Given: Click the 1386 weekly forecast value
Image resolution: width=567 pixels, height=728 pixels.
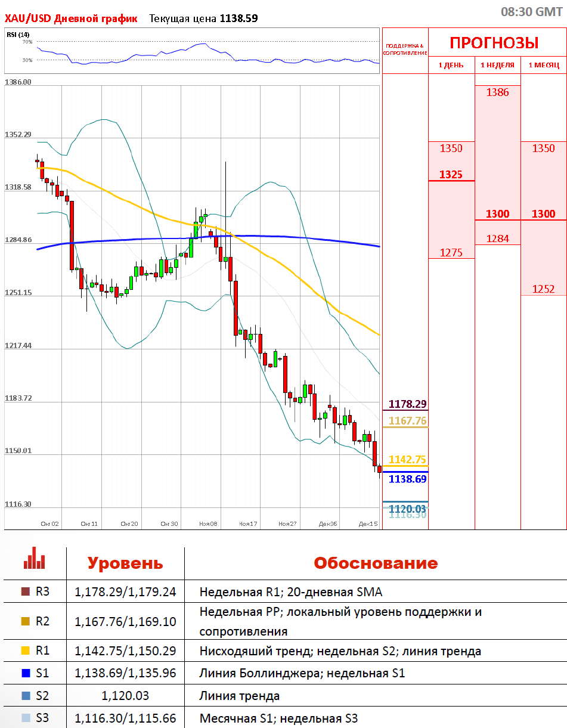Looking at the screenshot, I should [497, 92].
